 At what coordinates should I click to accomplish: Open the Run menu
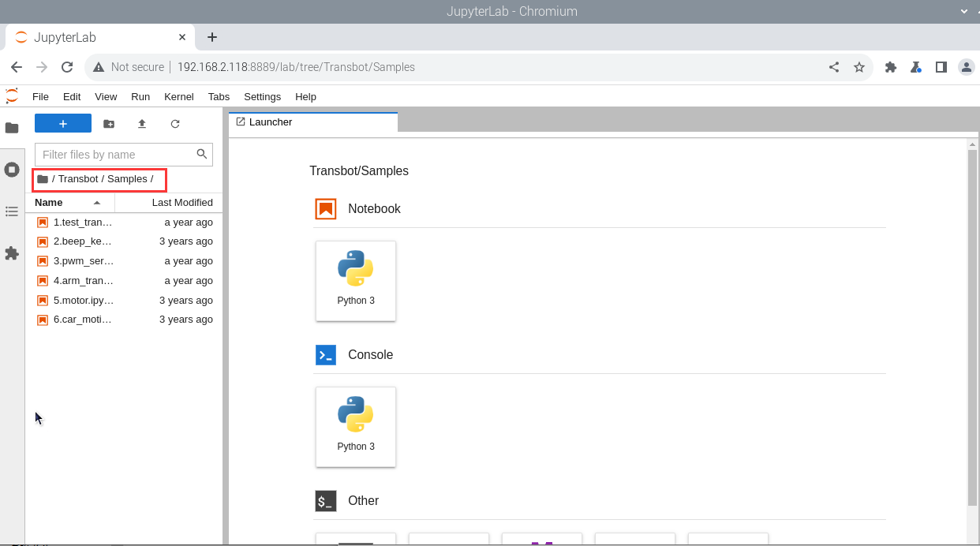[140, 96]
